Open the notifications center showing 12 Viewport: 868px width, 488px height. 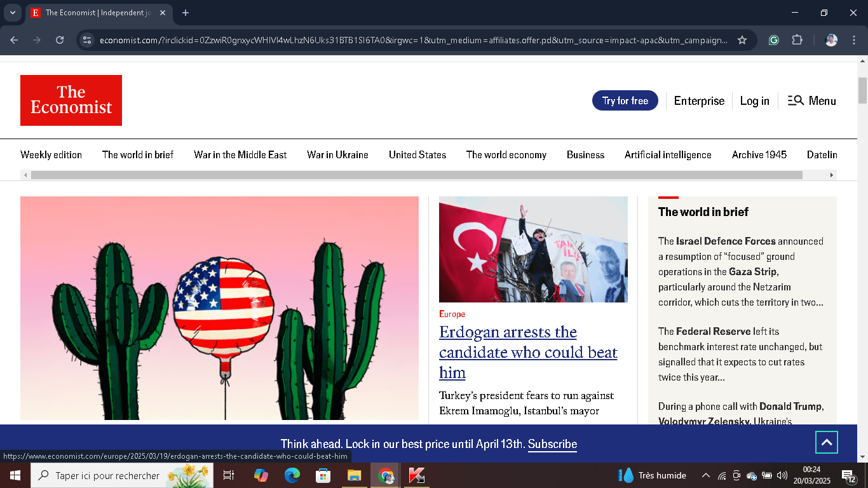(x=848, y=475)
